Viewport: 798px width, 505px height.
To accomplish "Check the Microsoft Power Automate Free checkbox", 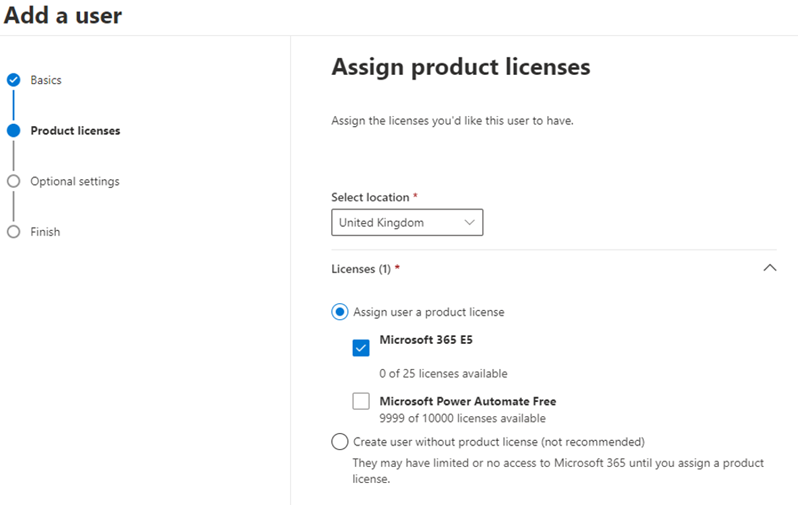I will point(361,401).
